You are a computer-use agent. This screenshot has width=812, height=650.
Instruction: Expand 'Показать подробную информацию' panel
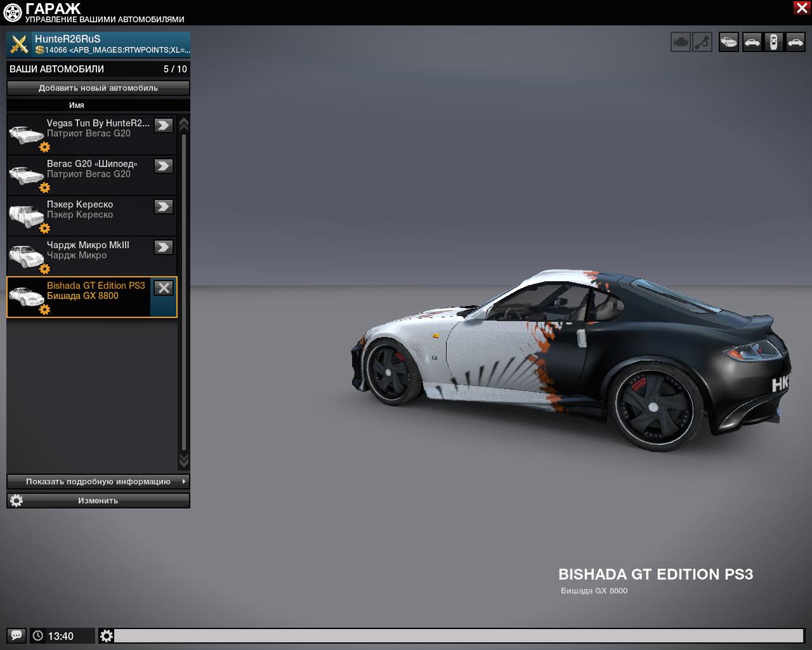[x=98, y=481]
